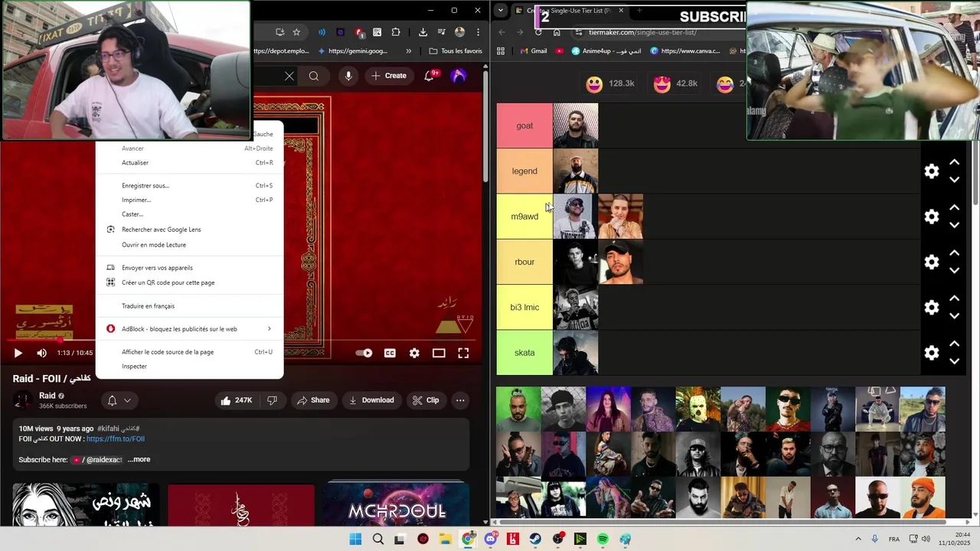Dislike the Raid FOII video
980x551 pixels.
pyautogui.click(x=272, y=400)
